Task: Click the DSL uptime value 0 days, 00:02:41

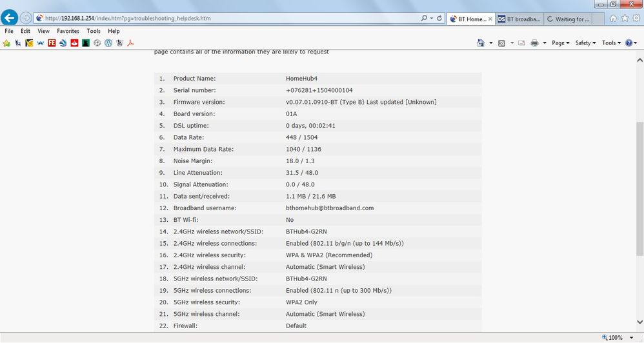Action: point(310,126)
